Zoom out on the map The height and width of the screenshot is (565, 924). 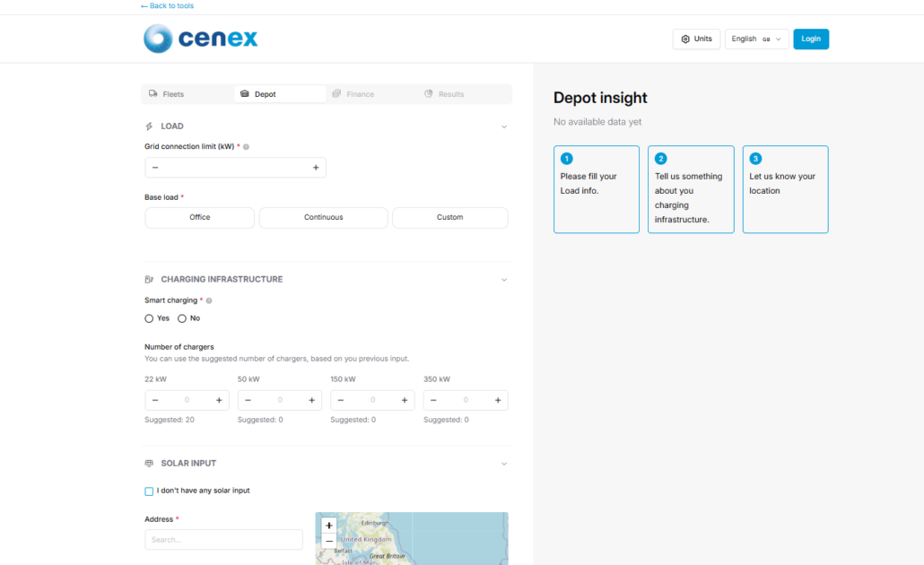pyautogui.click(x=329, y=541)
